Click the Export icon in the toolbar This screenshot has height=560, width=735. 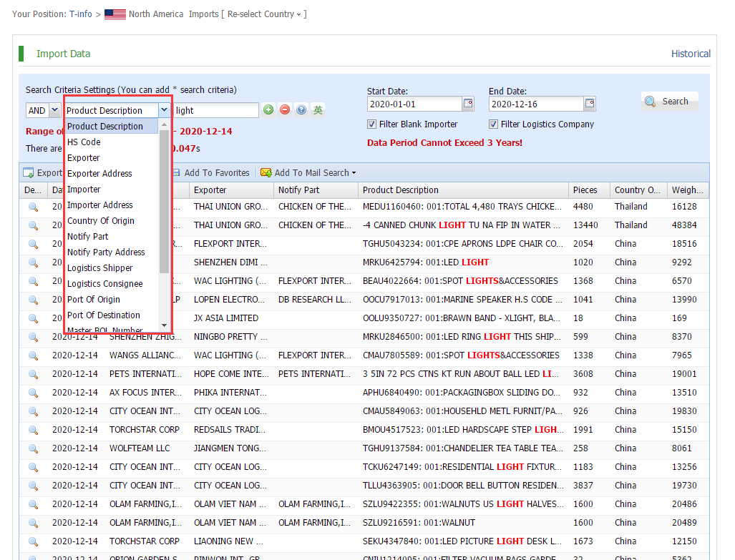coord(29,173)
